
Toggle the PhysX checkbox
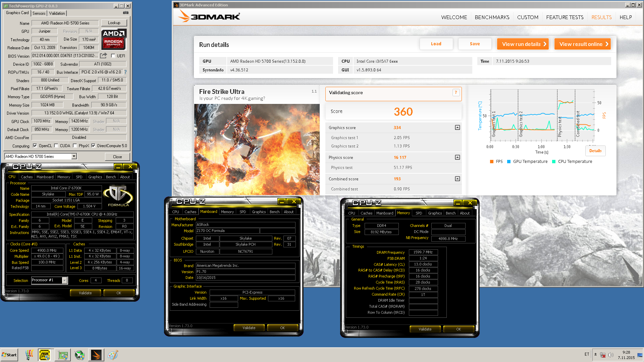(75, 146)
